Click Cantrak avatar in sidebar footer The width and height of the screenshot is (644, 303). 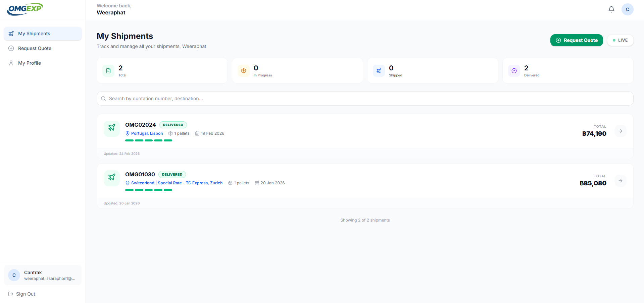tap(14, 275)
